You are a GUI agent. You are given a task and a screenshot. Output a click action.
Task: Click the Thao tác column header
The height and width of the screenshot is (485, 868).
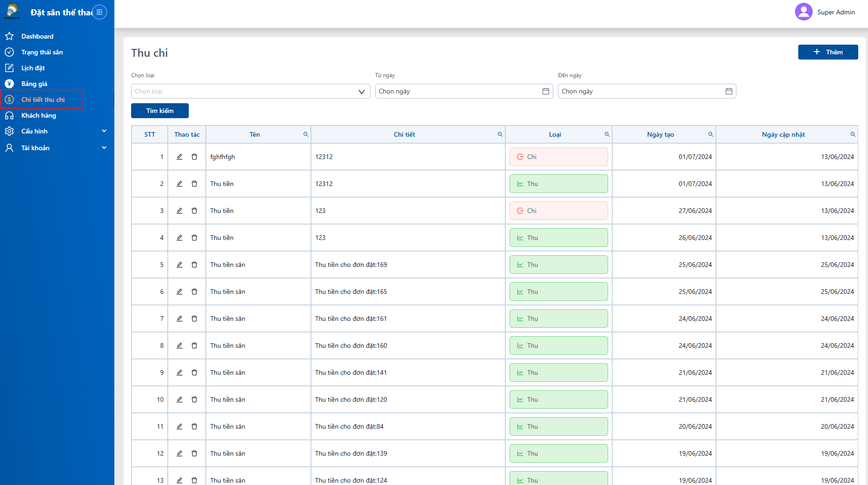pyautogui.click(x=187, y=134)
